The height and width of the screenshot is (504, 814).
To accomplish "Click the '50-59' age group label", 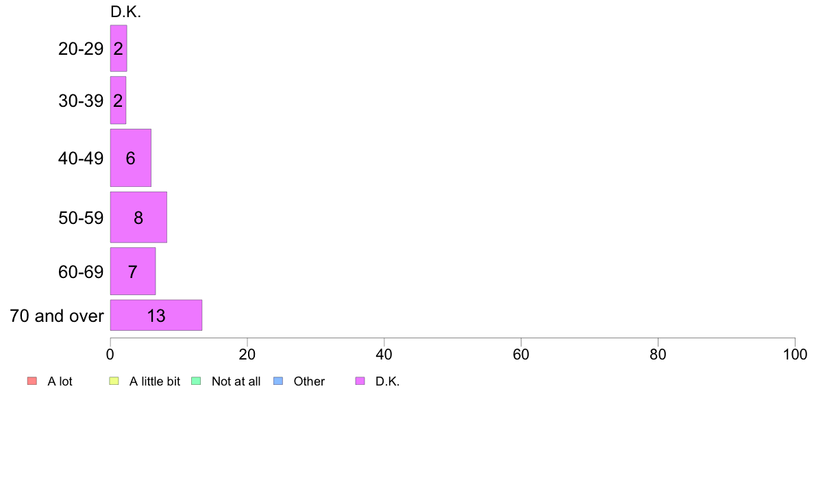I will (81, 218).
